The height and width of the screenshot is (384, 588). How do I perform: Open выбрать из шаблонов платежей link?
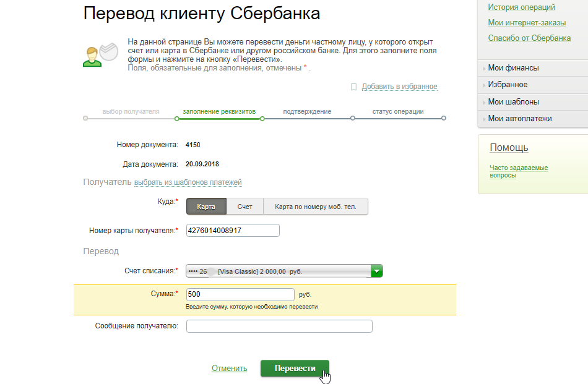pyautogui.click(x=188, y=182)
